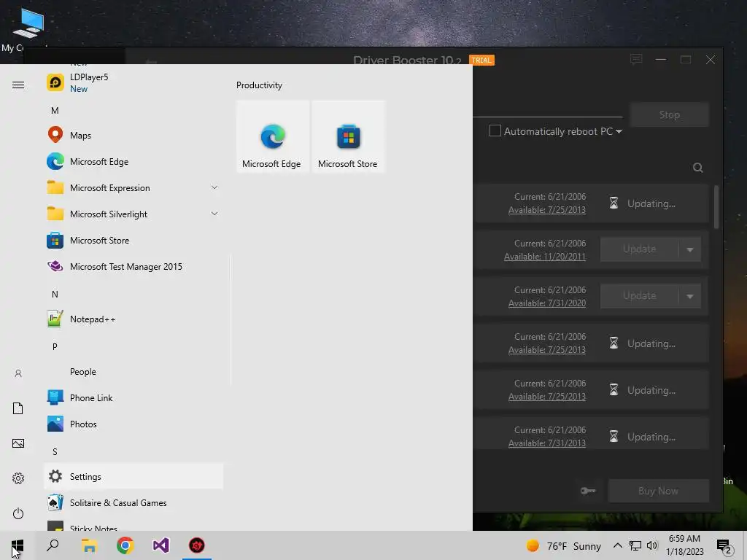Expand the Microsoft Expression folder
This screenshot has width=747, height=560.
point(133,187)
